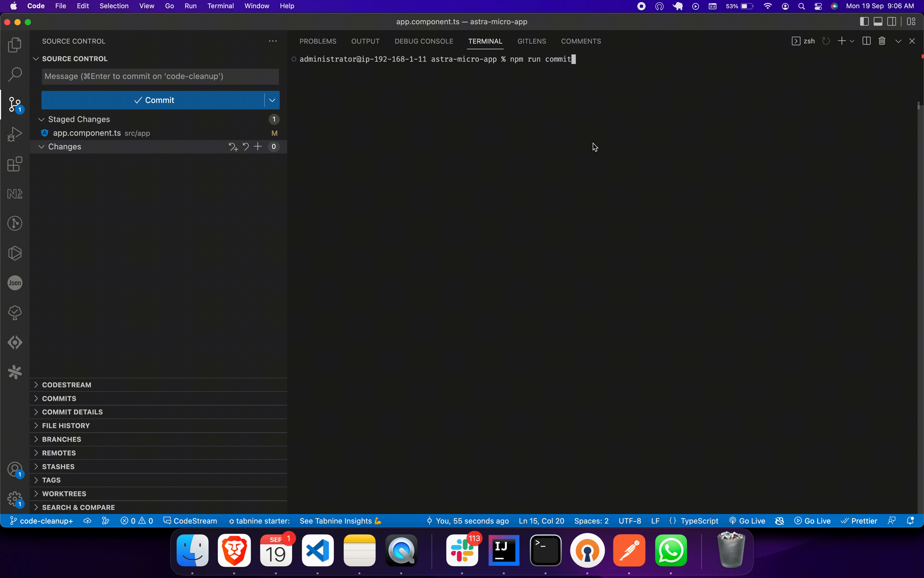Click UTF-8 encoding in status bar
Viewport: 924px width, 578px height.
click(630, 521)
